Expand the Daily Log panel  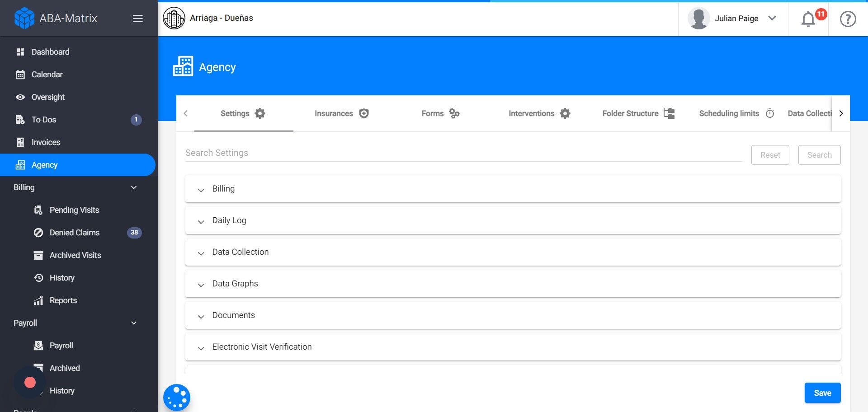pos(513,220)
